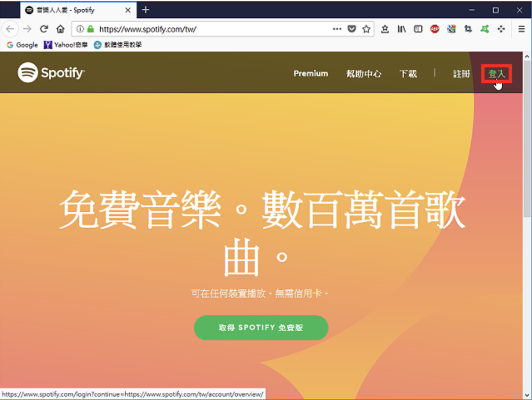532x400 pixels.
Task: Open the Yahoo! bookmark
Action: (x=65, y=44)
